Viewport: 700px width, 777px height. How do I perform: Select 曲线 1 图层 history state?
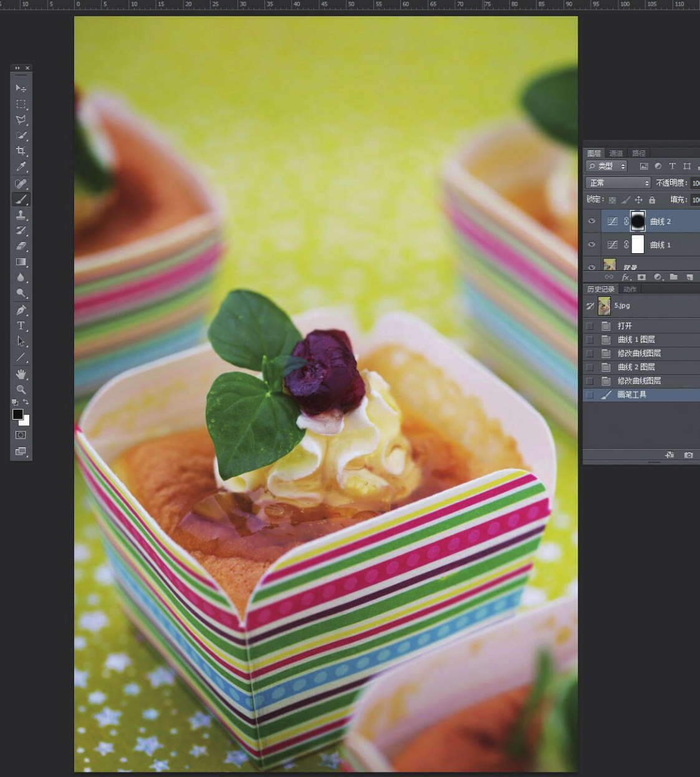[636, 339]
